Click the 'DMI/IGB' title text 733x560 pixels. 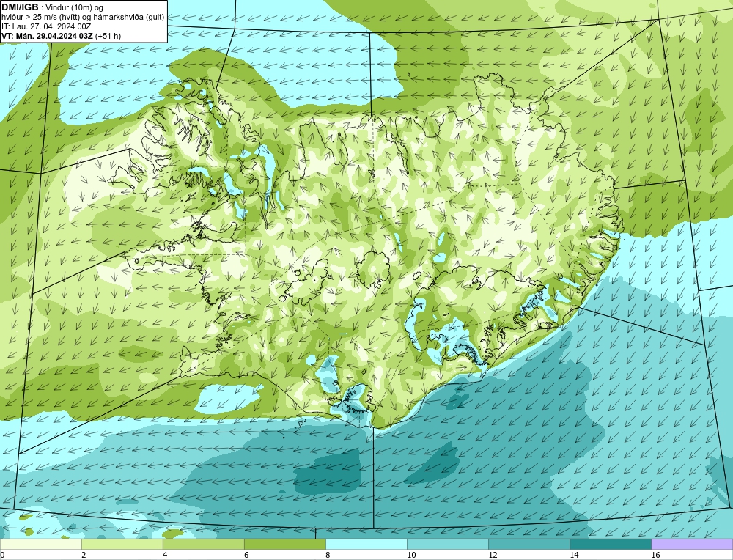(20, 7)
